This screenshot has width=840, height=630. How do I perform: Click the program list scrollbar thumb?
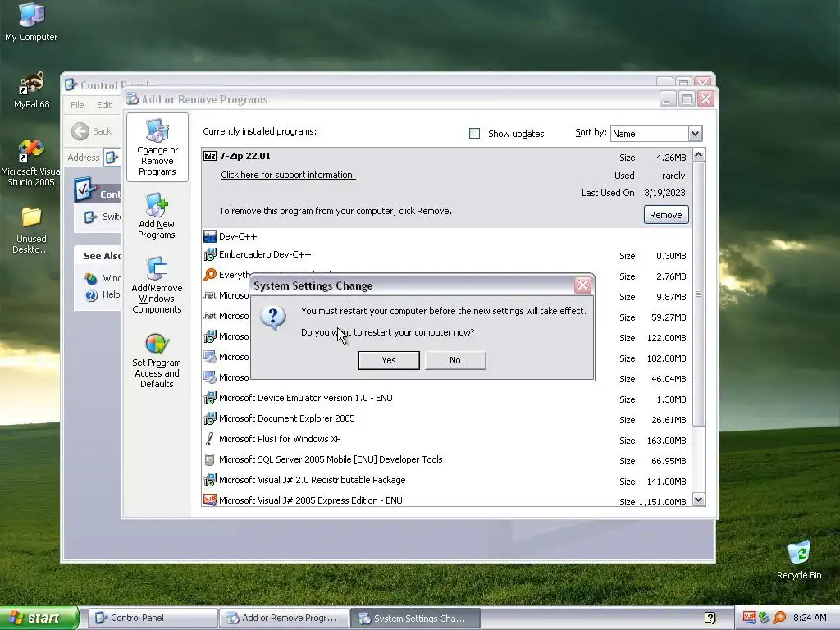click(699, 294)
